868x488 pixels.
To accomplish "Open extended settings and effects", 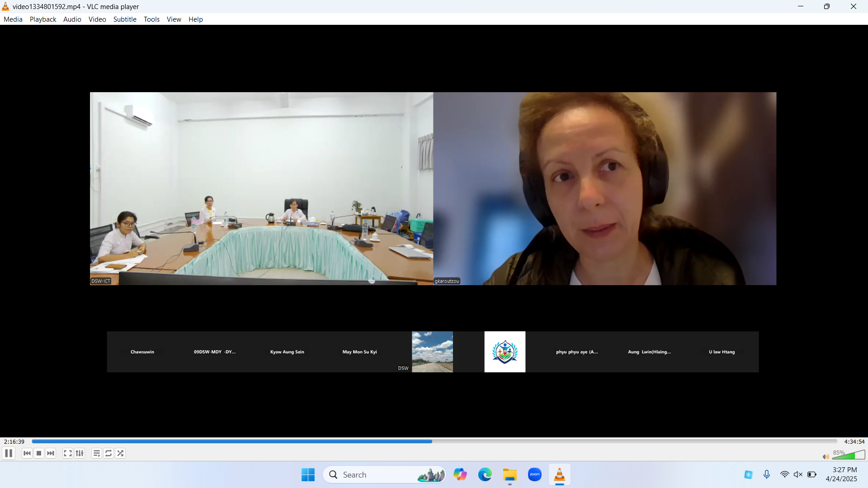I will point(80,453).
